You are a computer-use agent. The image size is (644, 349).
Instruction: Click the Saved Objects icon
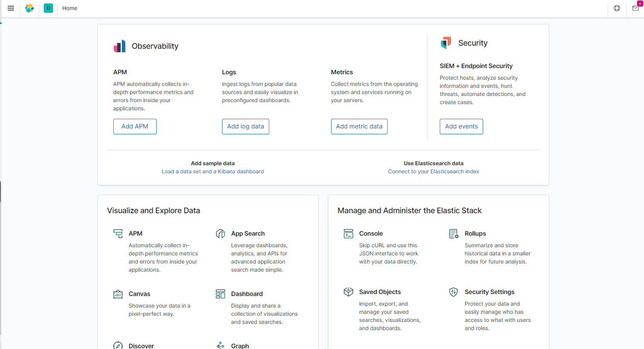pos(348,292)
